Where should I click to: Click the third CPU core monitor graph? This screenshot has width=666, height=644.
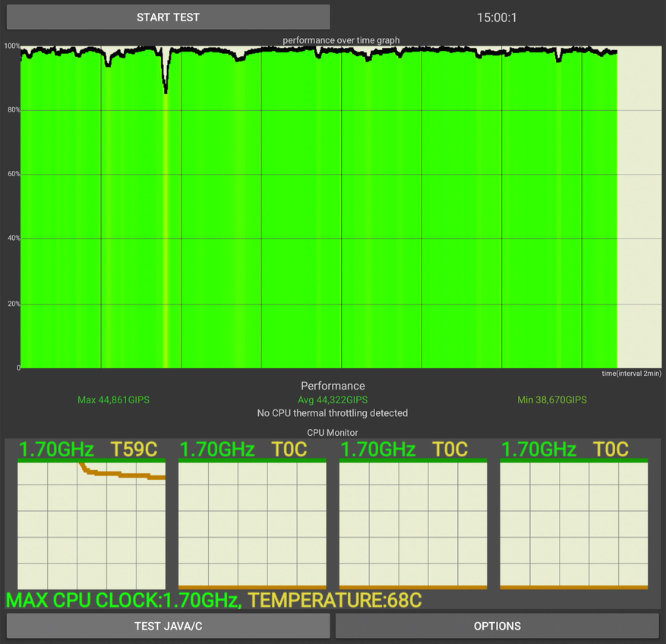[x=413, y=526]
